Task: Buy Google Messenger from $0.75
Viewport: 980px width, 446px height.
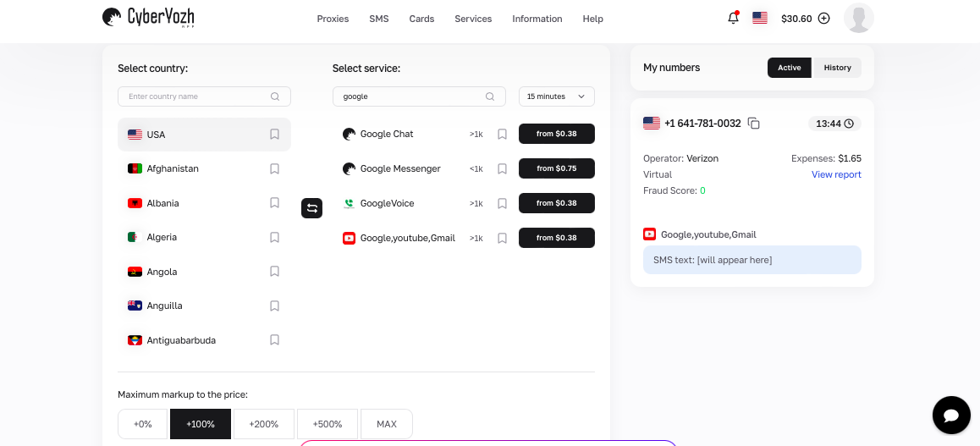Action: tap(556, 168)
